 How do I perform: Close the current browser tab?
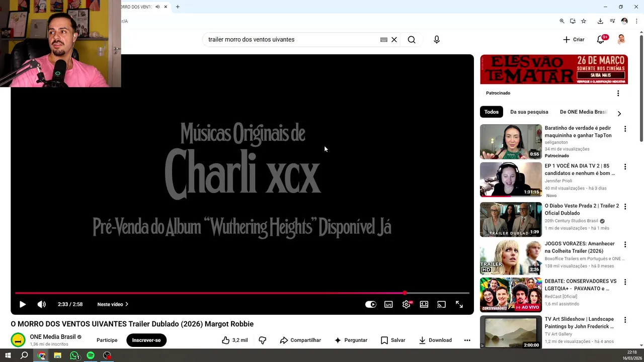[166, 7]
